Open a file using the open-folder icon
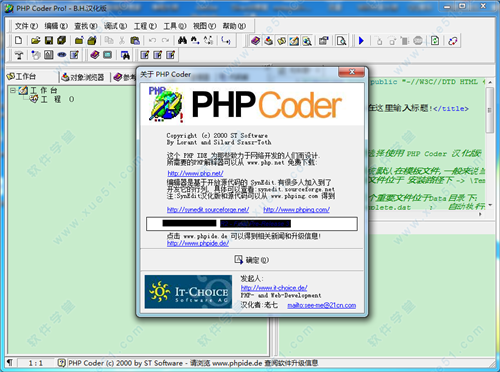This screenshot has height=372, width=500. 36,41
